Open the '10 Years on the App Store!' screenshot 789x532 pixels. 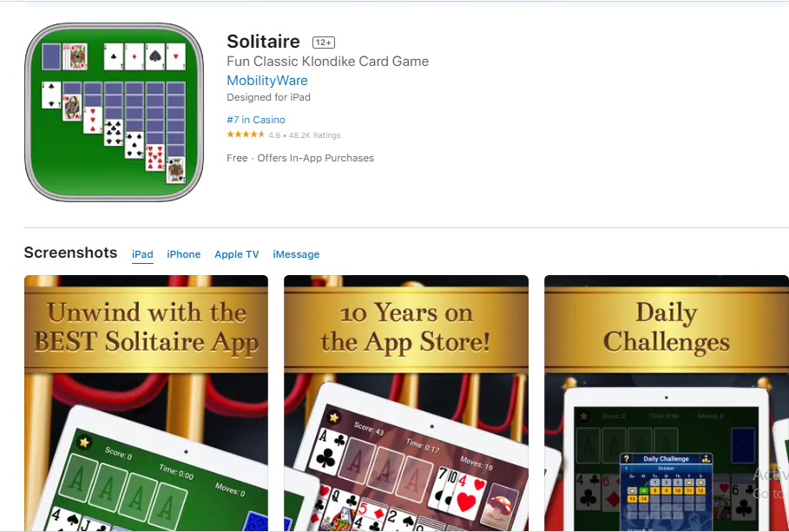(x=406, y=403)
